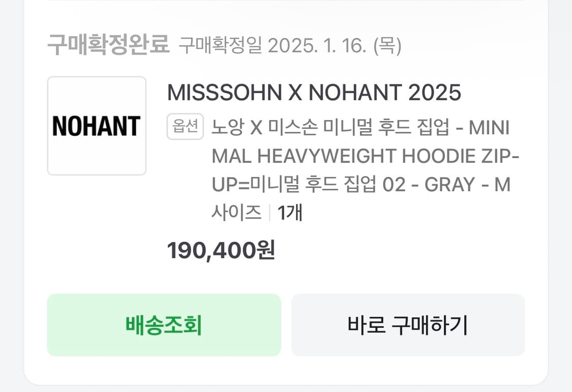The height and width of the screenshot is (392, 572).
Task: Open the MISSSOHN X NOHANT 2025 product title
Action: tap(314, 93)
